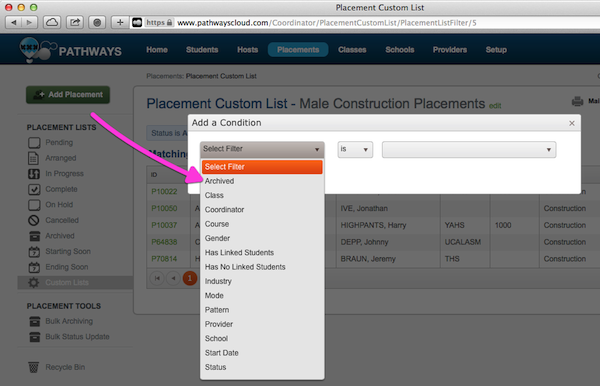This screenshot has height=386, width=600.
Task: Open the iCloud tabs cloud icon
Action: [x=52, y=23]
